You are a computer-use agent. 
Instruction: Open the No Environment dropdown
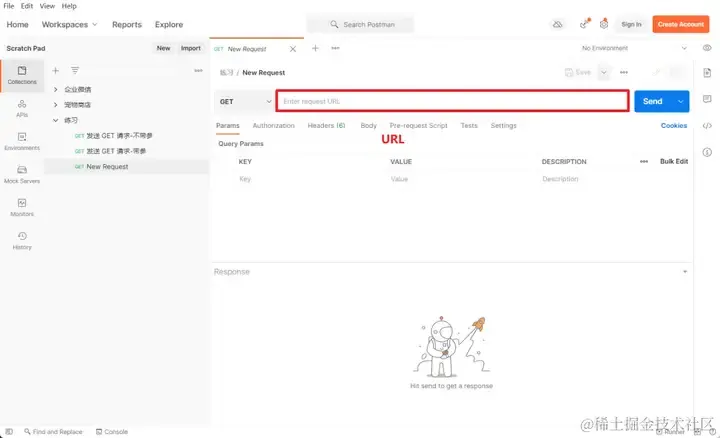pos(634,48)
